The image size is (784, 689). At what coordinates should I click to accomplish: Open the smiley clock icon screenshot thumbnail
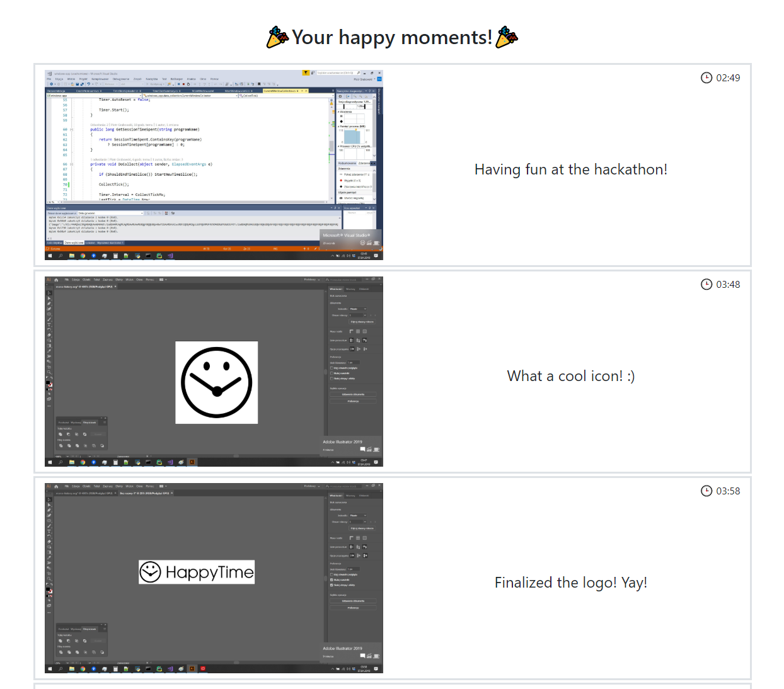pos(214,372)
